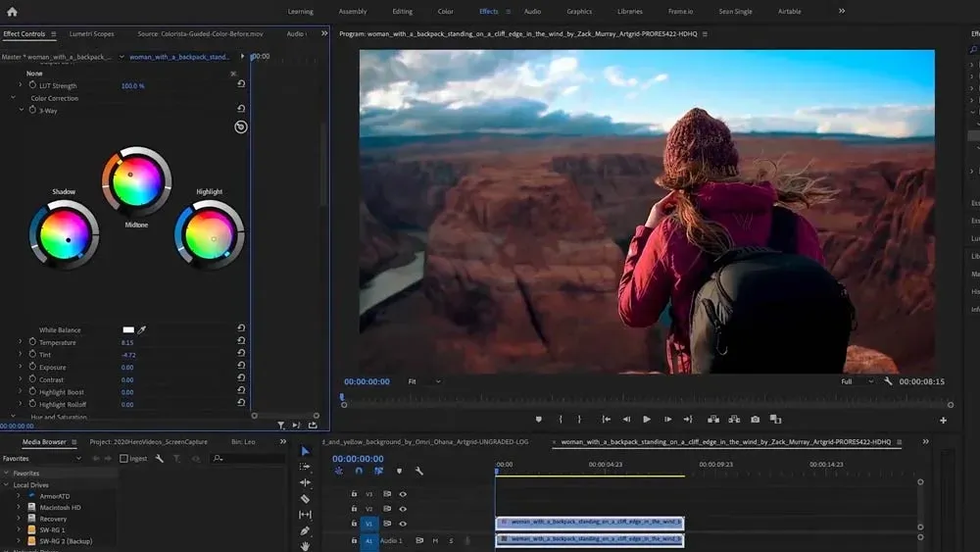Viewport: 980px width, 552px height.
Task: Click the Mark Out button
Action: pos(579,420)
